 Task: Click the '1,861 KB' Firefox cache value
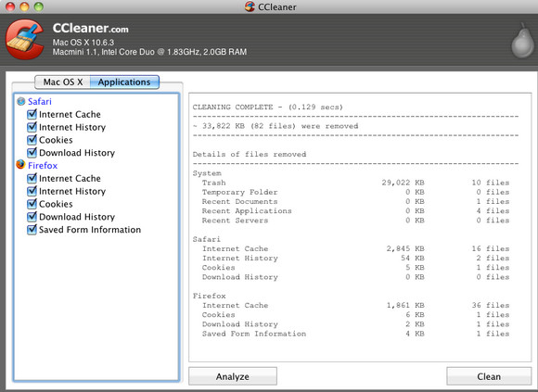pyautogui.click(x=405, y=305)
